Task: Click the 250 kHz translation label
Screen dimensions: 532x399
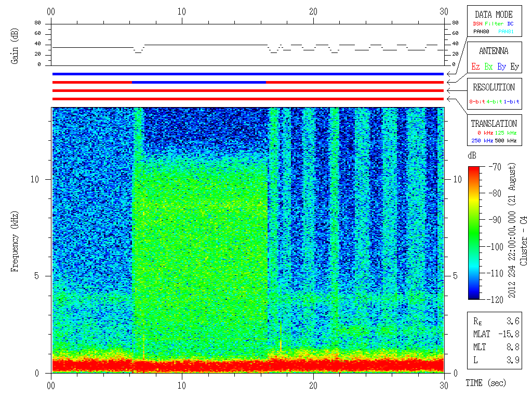Action: pos(482,140)
